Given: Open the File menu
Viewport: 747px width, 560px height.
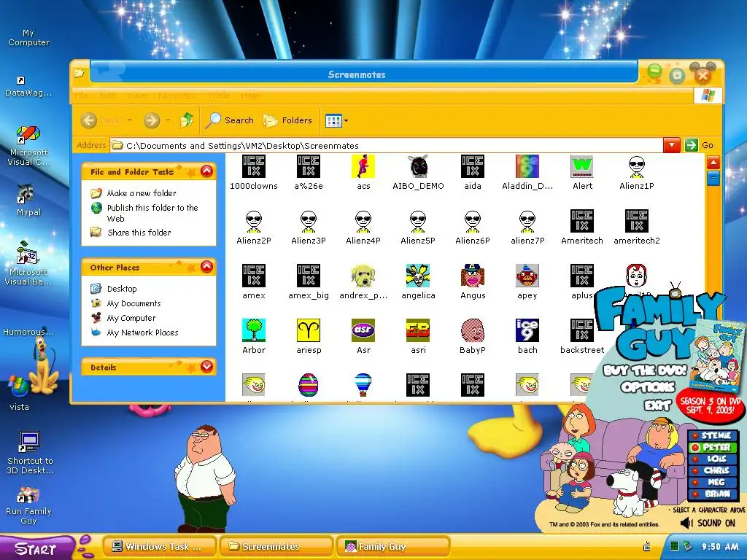Looking at the screenshot, I should (81, 96).
